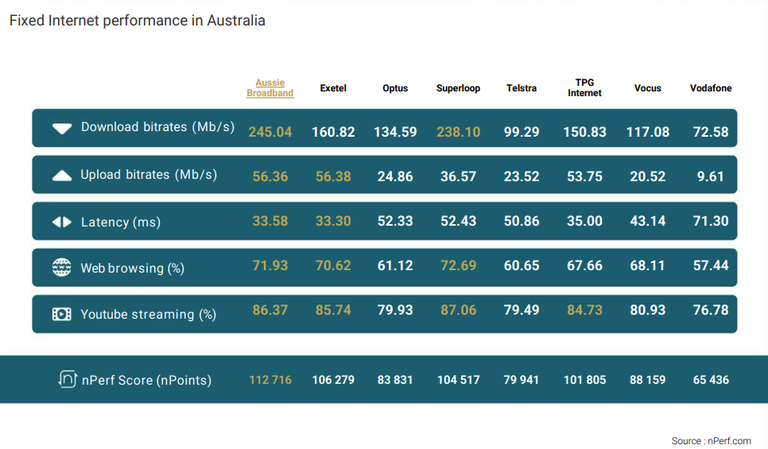Viewport: 768px width, 449px height.
Task: Click the web browsing globe icon
Action: 62,268
